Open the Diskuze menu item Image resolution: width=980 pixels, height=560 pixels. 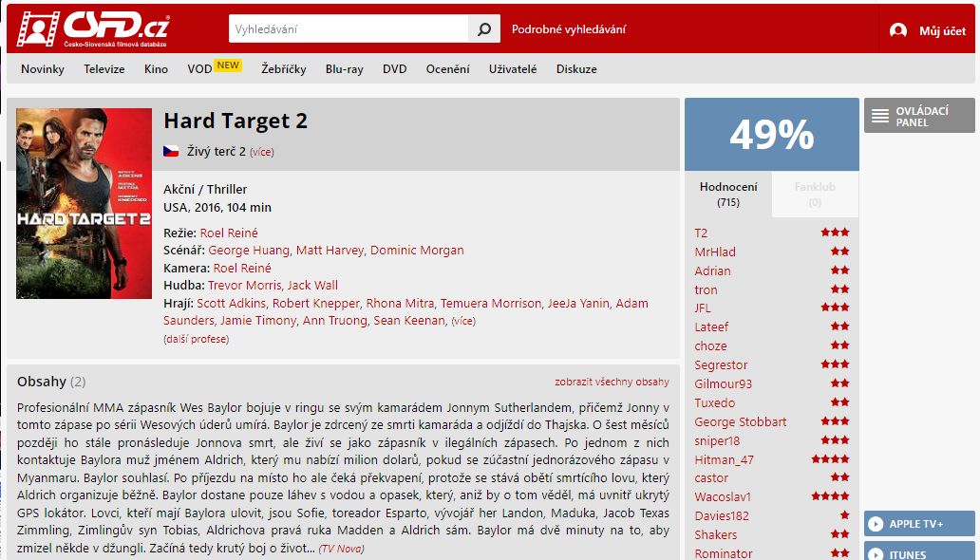point(576,68)
